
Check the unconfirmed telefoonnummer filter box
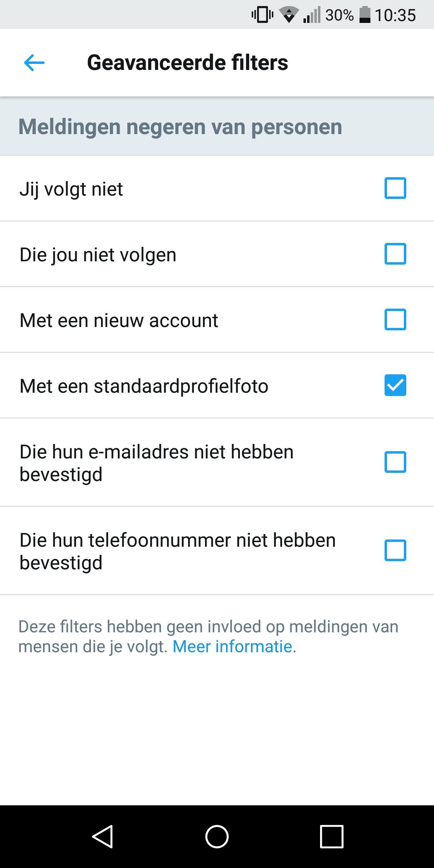tap(395, 550)
